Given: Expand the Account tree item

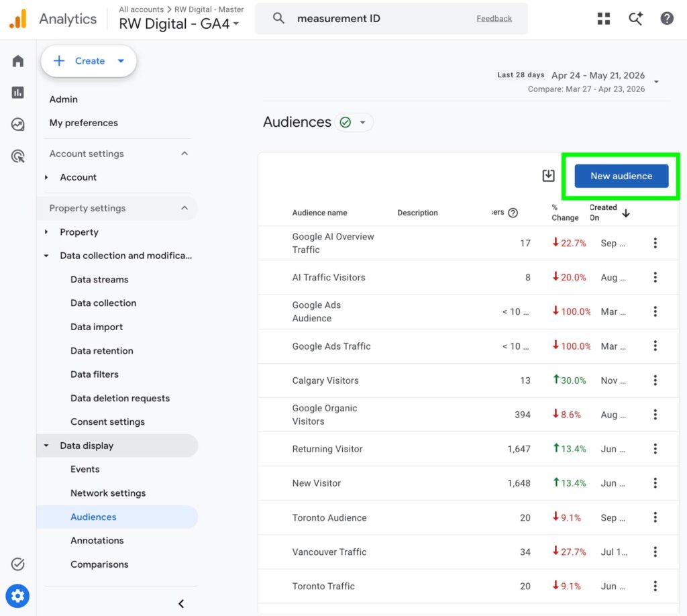Looking at the screenshot, I should [x=46, y=177].
